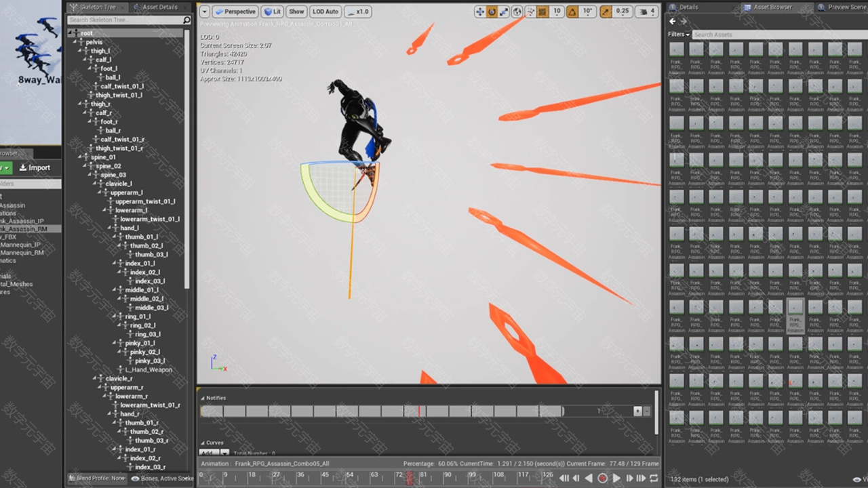The image size is (868, 488).
Task: Click the surface snapping icon
Action: tap(530, 12)
